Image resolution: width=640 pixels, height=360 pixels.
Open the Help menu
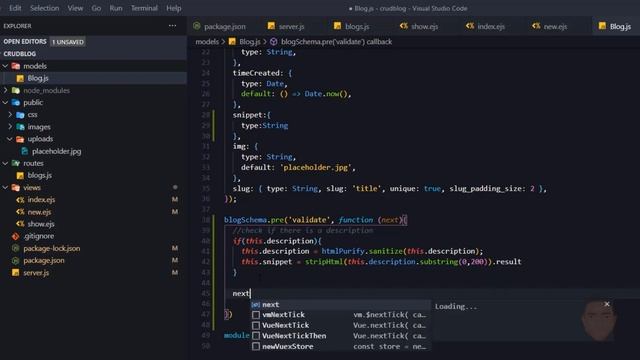tap(173, 8)
